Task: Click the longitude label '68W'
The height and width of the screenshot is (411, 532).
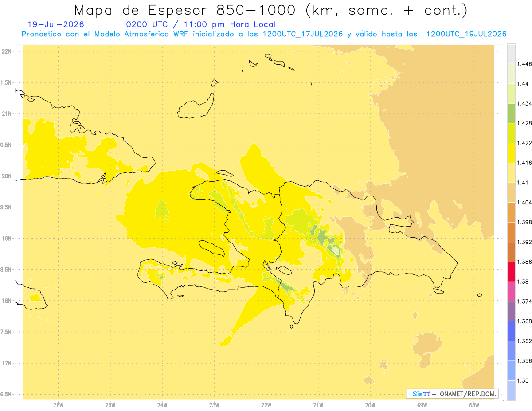Action: (x=474, y=405)
